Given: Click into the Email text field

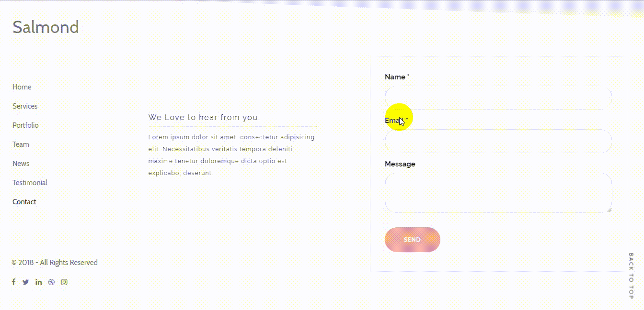Looking at the screenshot, I should tap(498, 141).
